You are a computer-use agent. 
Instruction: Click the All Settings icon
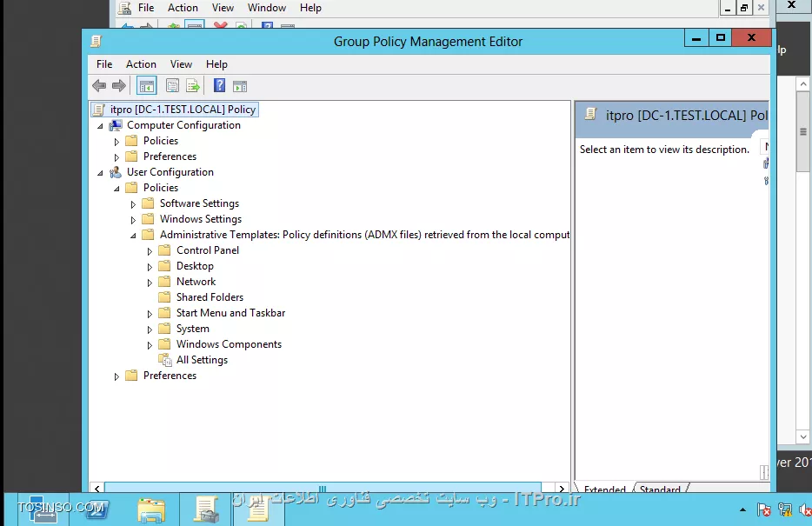165,360
